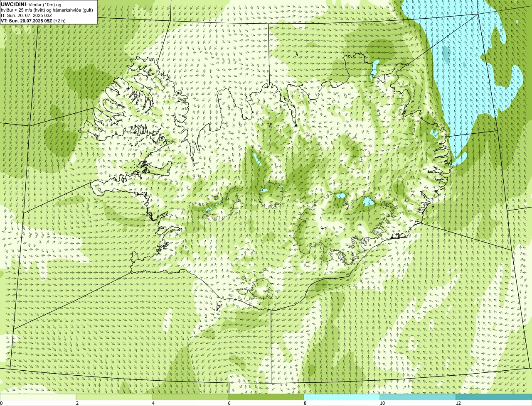The width and height of the screenshot is (532, 406).
Task: Click the valid time "VT: Sun. 20.07.2025 05Z (+2 h)"
Action: tap(33, 20)
